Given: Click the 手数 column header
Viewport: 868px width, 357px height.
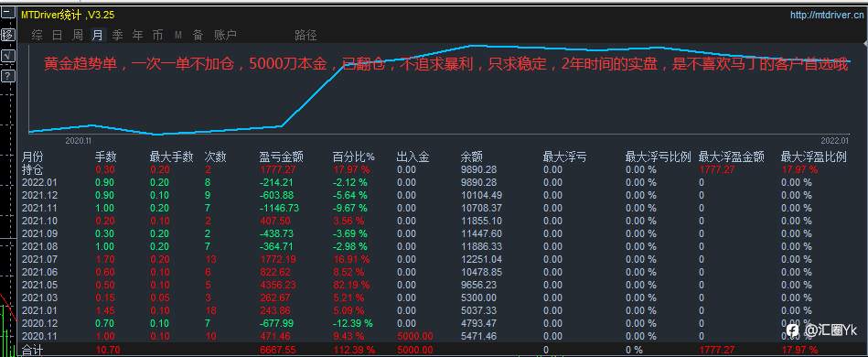Looking at the screenshot, I should pos(106,157).
